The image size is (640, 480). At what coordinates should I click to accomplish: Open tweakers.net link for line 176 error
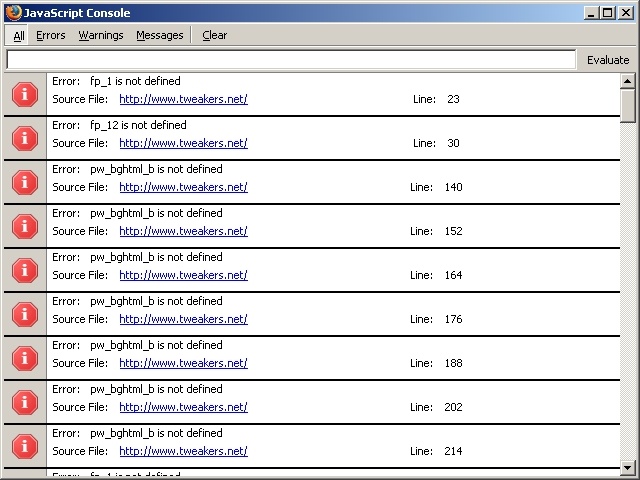pos(183,320)
